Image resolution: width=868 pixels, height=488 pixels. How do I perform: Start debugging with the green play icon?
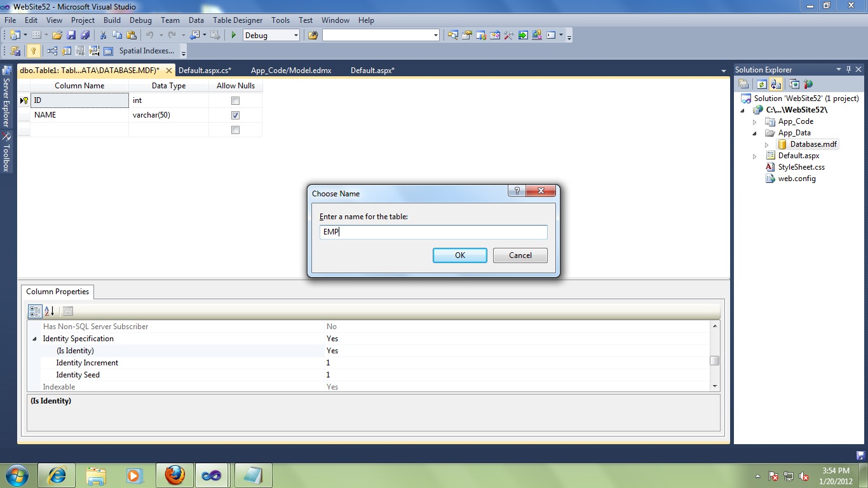tap(233, 35)
